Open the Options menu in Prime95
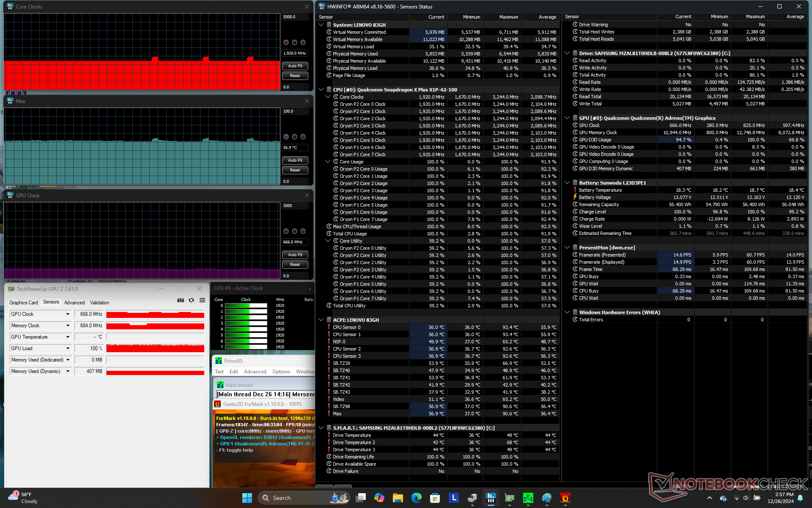 point(281,372)
